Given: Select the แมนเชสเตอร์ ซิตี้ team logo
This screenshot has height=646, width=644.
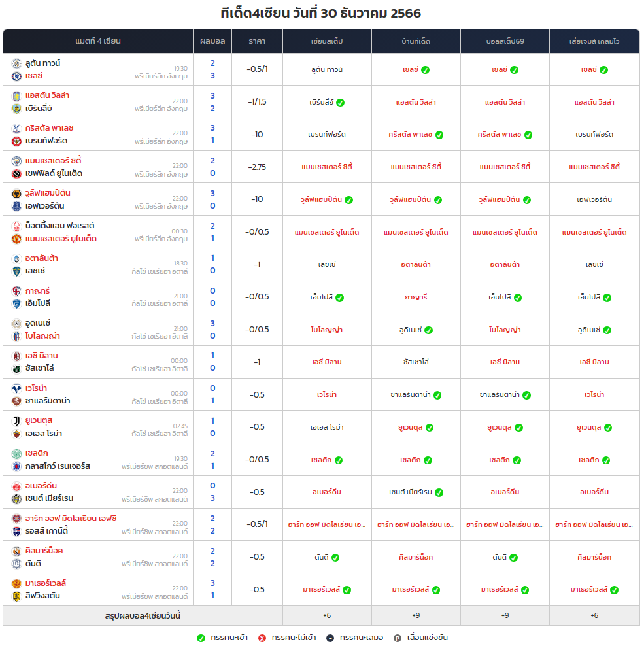Looking at the screenshot, I should (x=16, y=161).
